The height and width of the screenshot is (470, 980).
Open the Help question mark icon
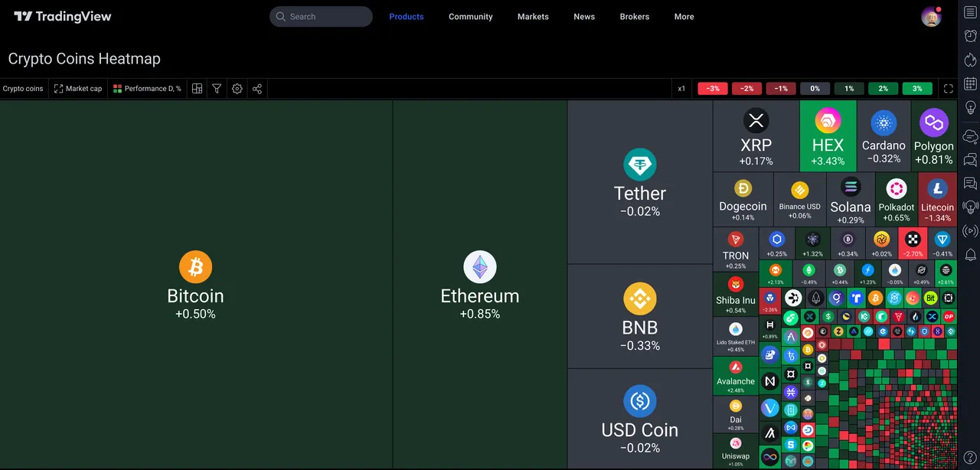[970, 457]
